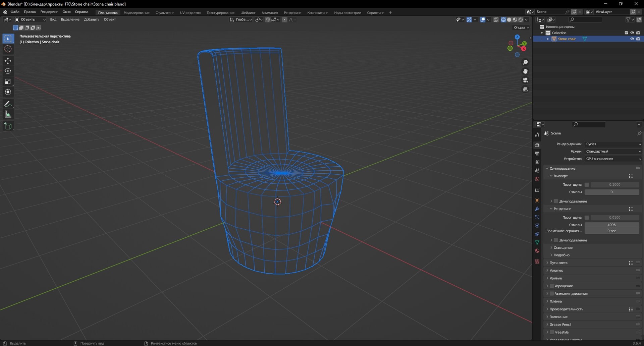Open the Particles properties tab
Image resolution: width=644 pixels, height=346 pixels.
tap(537, 217)
